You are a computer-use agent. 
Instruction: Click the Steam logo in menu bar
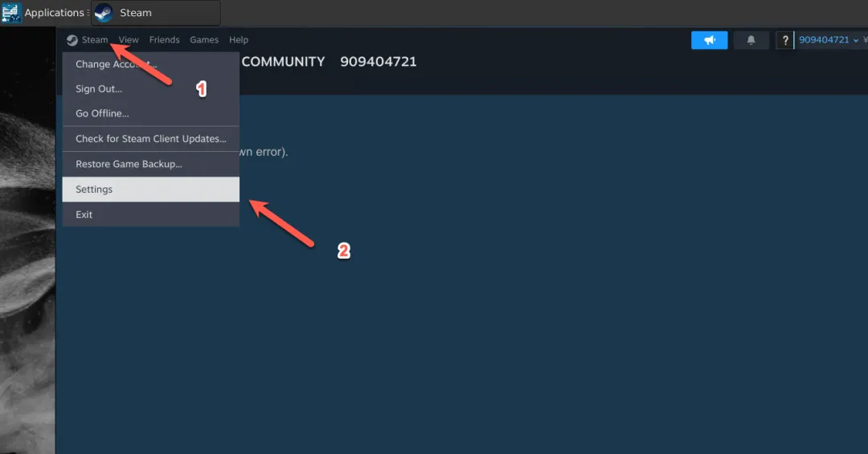point(72,40)
